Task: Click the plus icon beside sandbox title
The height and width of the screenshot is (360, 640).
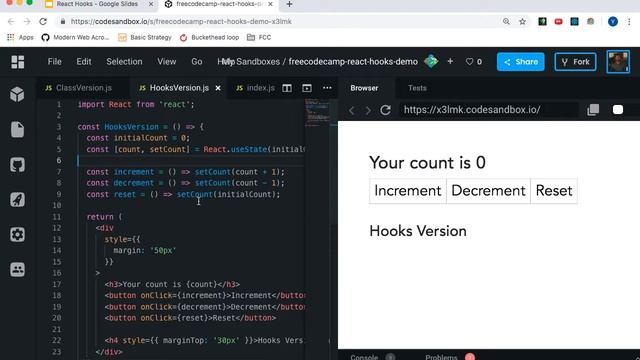Action: click(x=450, y=62)
